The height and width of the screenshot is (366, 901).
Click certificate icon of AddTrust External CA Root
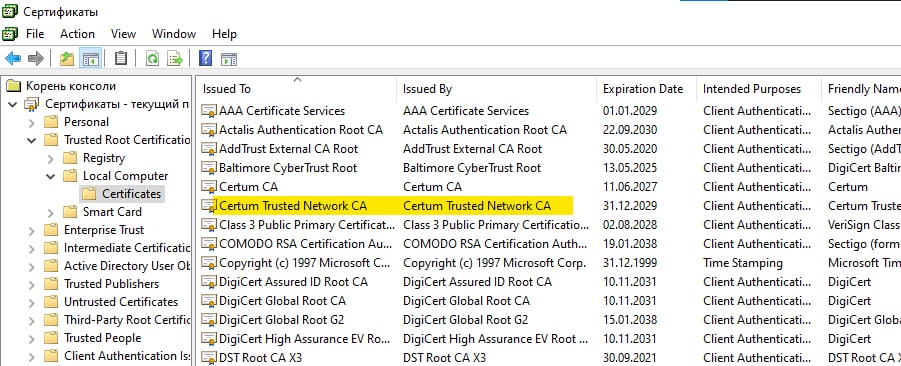click(x=209, y=149)
